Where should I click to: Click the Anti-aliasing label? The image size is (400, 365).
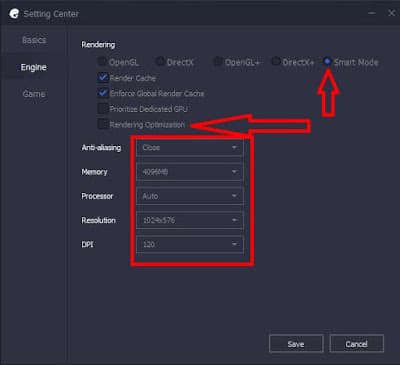(101, 147)
